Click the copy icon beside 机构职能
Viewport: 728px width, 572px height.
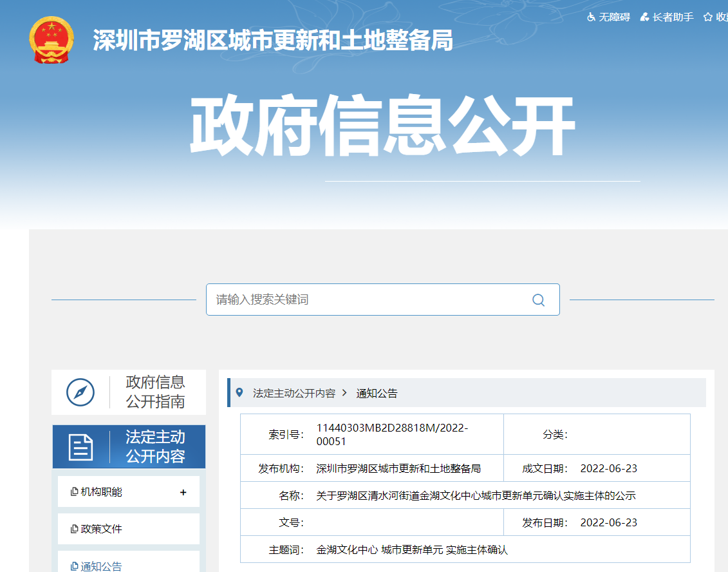tap(74, 492)
